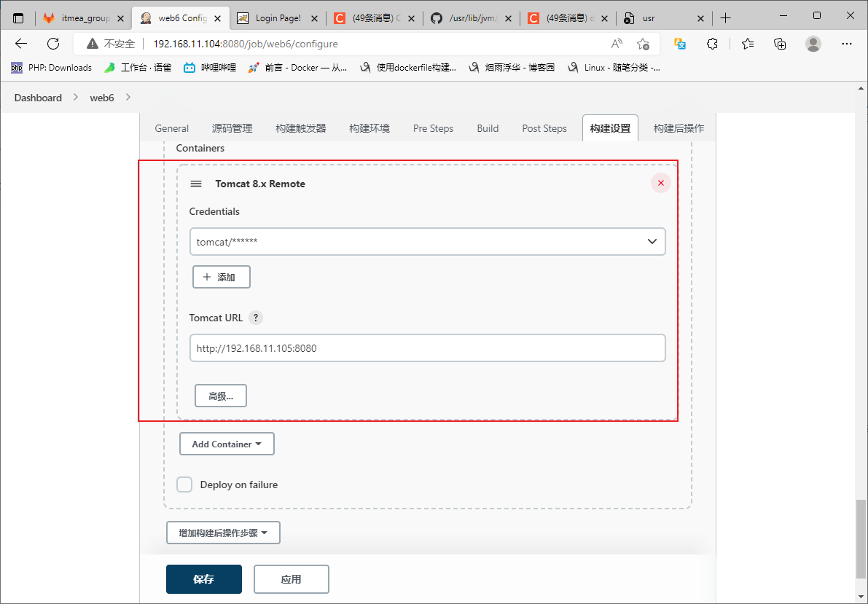Viewport: 868px width, 604px height.
Task: Go to web6 breadcrumb
Action: [102, 98]
